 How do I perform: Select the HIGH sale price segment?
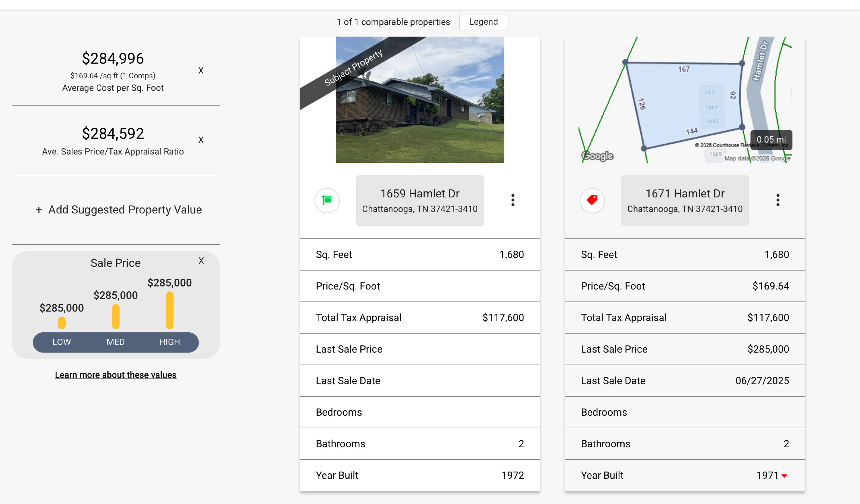click(x=169, y=342)
